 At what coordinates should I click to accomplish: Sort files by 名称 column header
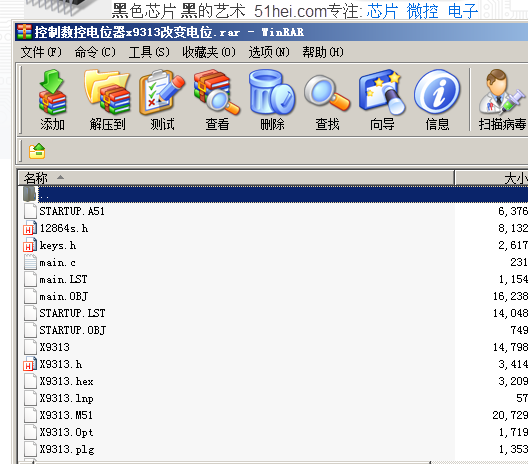[236, 177]
